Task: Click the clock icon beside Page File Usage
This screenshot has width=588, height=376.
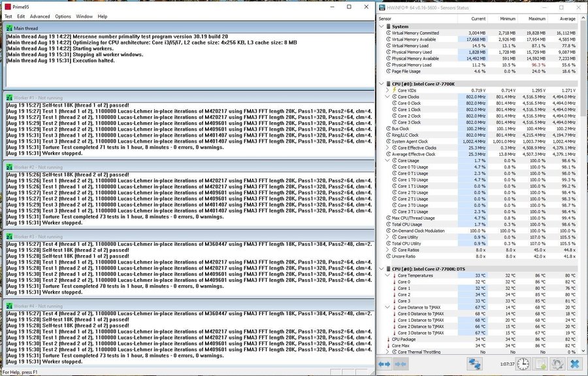Action: tap(389, 71)
